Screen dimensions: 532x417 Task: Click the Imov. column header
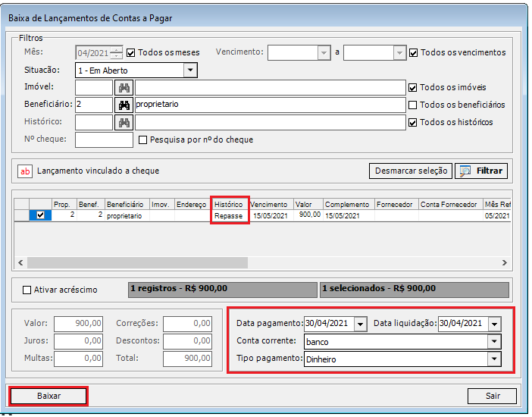tap(162, 205)
